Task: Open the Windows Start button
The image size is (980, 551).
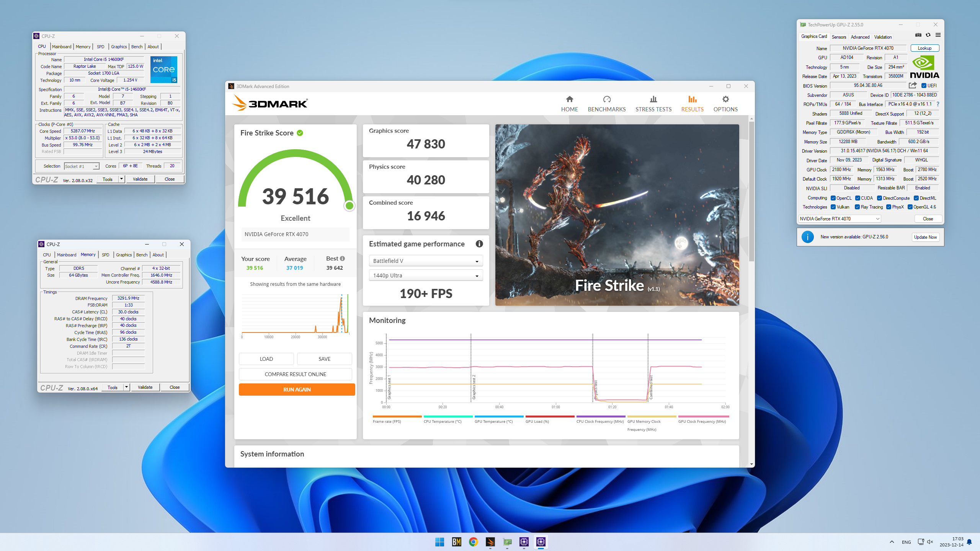Action: click(x=439, y=542)
